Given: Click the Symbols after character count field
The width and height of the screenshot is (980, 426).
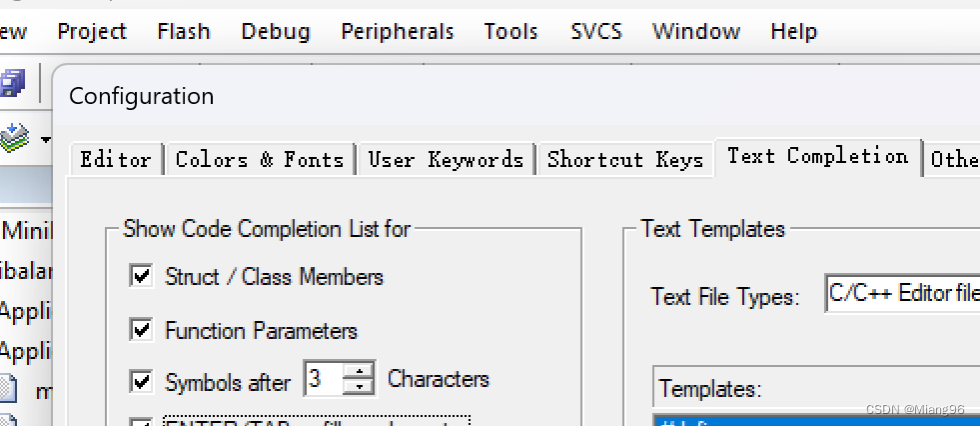Looking at the screenshot, I should tap(324, 378).
